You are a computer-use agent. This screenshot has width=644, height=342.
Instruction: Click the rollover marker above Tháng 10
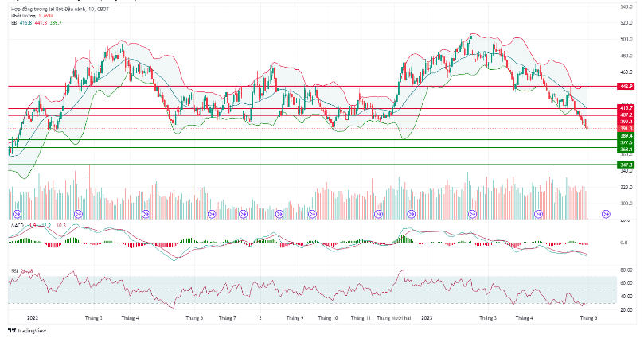pos(344,213)
